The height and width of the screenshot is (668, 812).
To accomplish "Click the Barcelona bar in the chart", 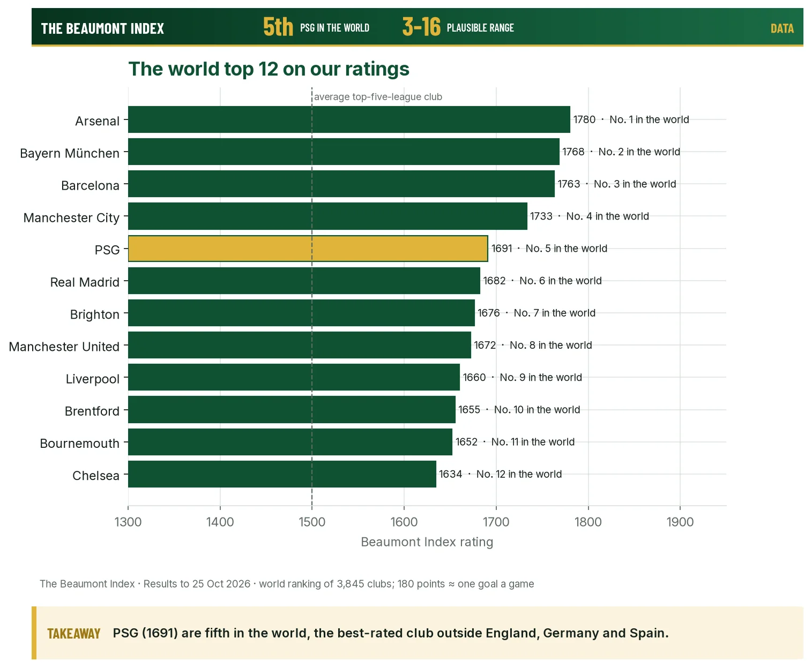I will pyautogui.click(x=341, y=184).
